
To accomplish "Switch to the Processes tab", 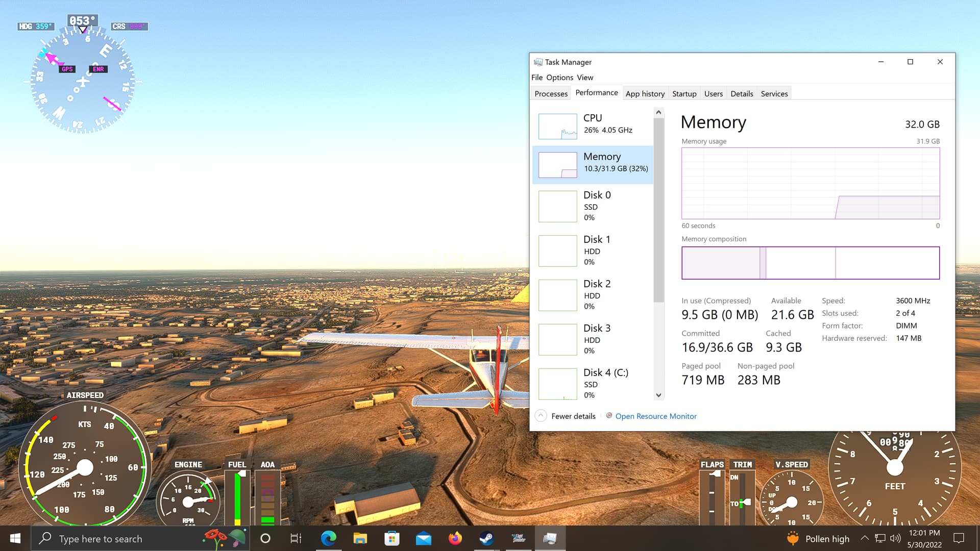I will [551, 93].
